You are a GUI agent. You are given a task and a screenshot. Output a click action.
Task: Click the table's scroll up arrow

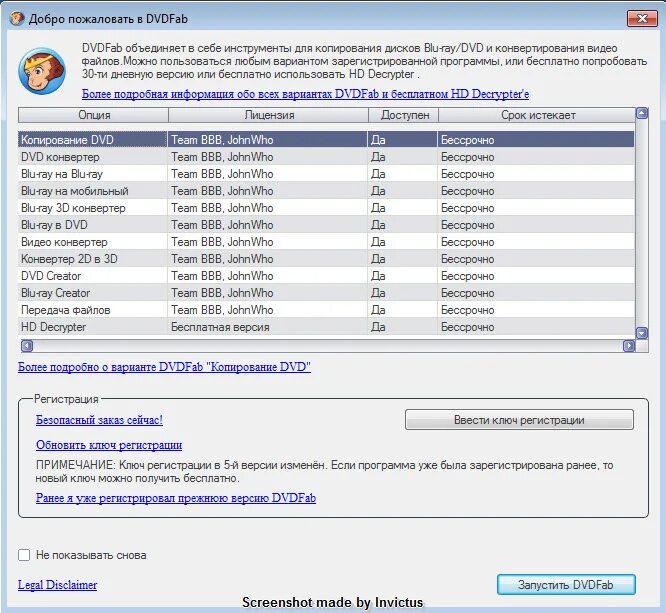click(642, 113)
